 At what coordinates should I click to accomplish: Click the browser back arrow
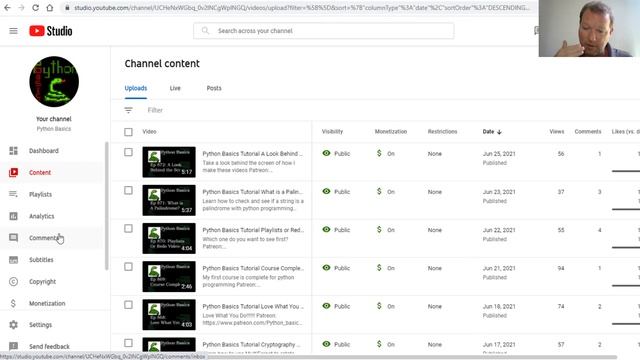tap(7, 8)
